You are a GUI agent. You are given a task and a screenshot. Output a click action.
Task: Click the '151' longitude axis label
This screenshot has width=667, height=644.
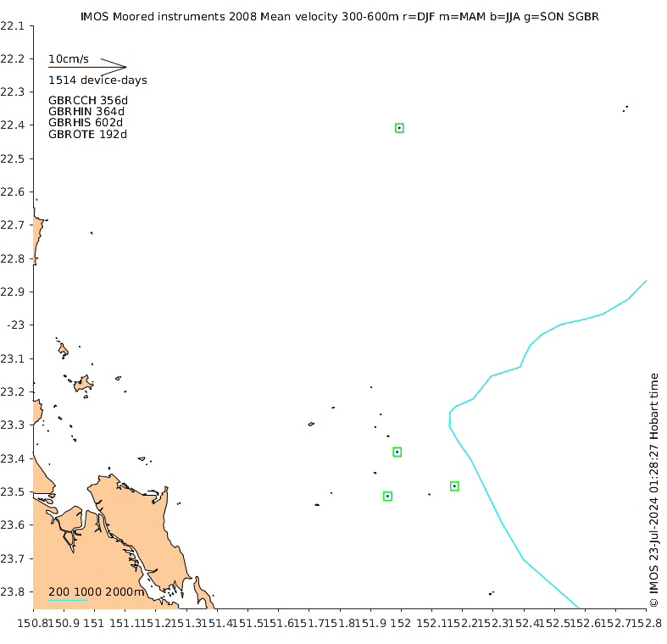tap(93, 623)
